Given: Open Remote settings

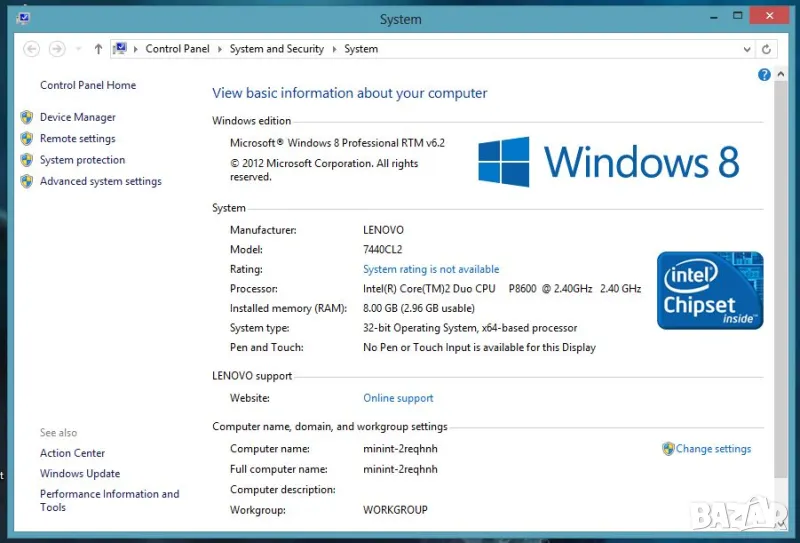Looking at the screenshot, I should pos(77,139).
